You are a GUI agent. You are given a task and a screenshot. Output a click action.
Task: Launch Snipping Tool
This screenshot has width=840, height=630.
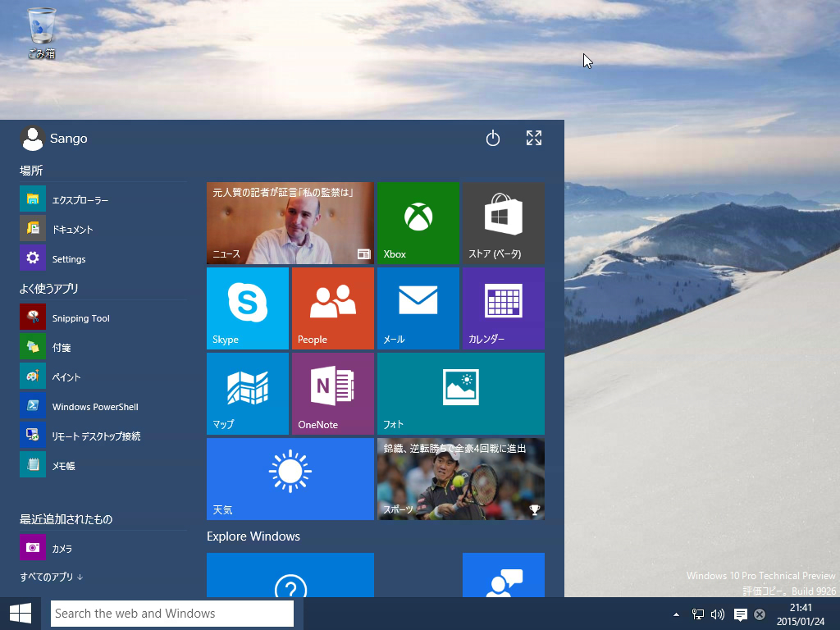103,317
